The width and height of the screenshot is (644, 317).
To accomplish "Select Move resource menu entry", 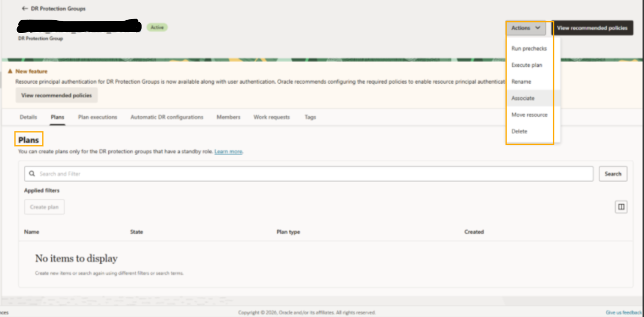I will 530,115.
